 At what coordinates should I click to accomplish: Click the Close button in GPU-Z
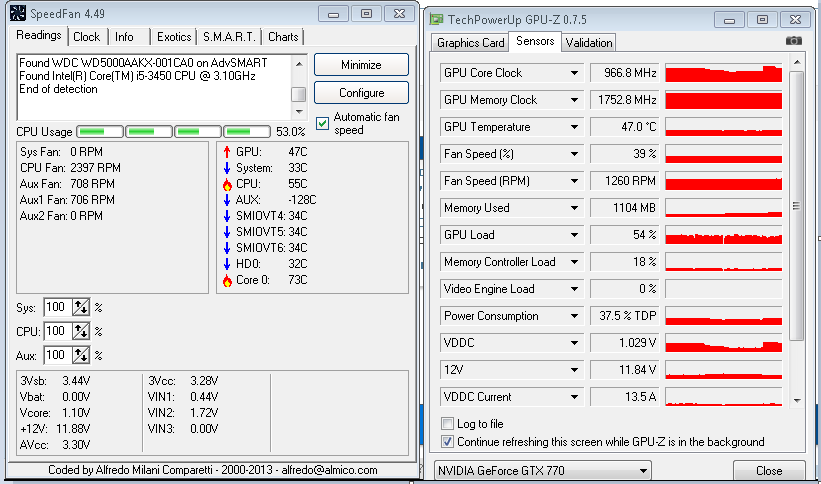(769, 471)
